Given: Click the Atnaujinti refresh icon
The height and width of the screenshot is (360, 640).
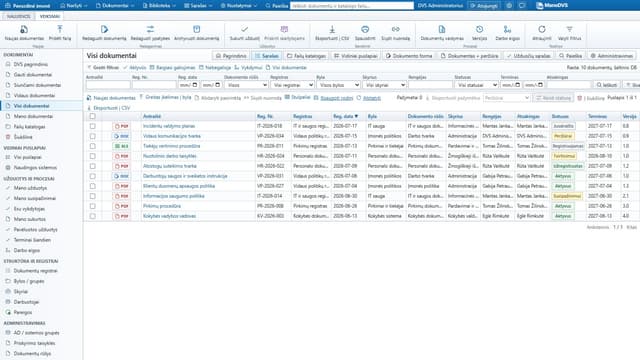Looking at the screenshot, I should pos(542,29).
